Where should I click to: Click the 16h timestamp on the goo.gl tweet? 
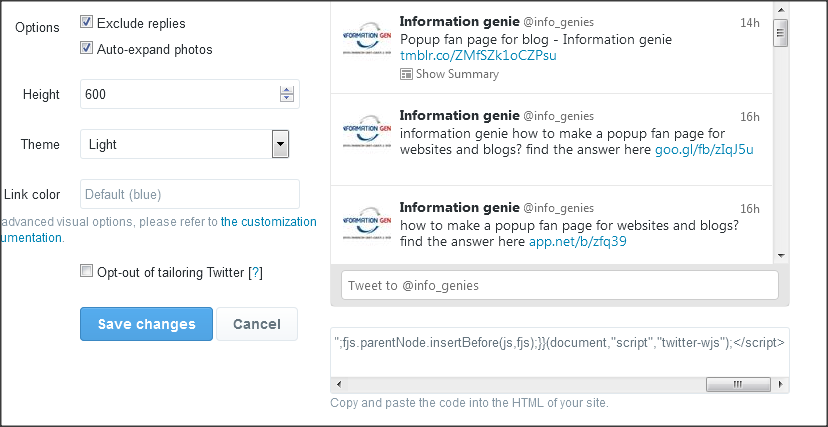tap(750, 117)
